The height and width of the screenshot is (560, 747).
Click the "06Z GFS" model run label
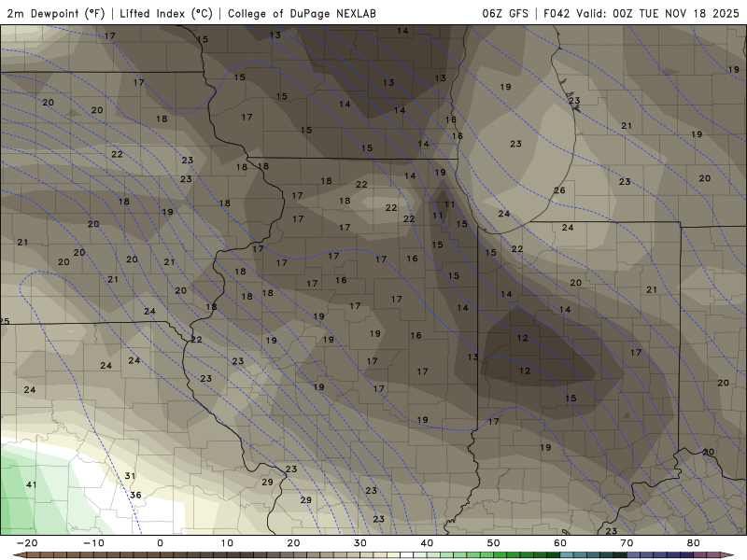tap(505, 13)
